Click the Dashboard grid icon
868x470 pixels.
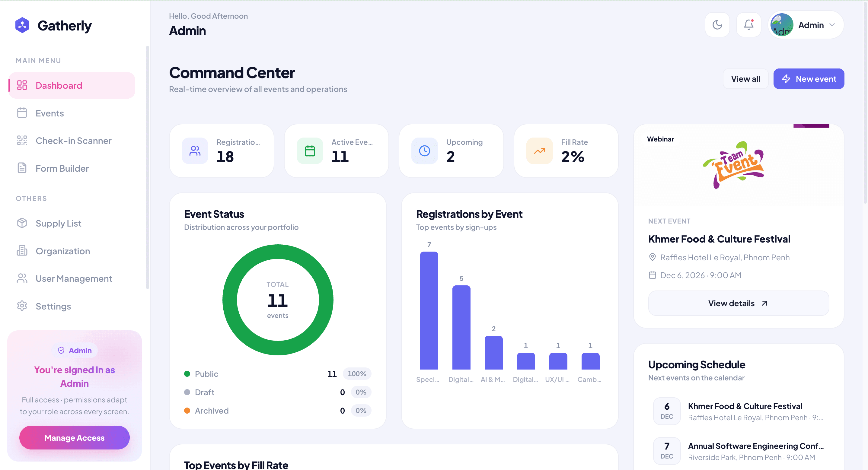click(x=22, y=85)
